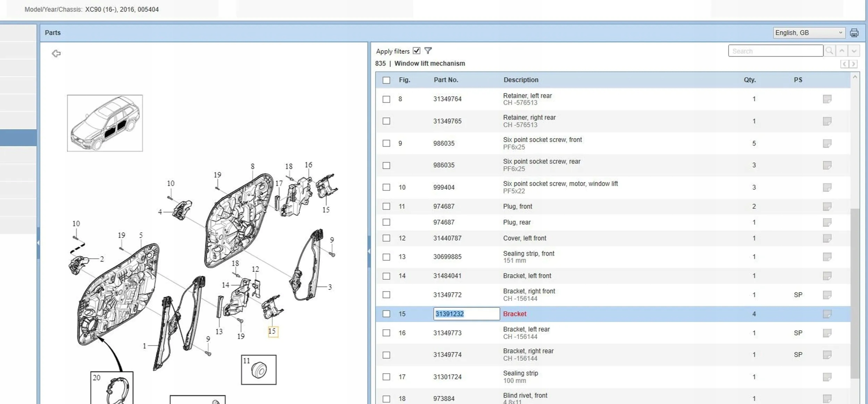Viewport: 868px width, 404px height.
Task: Jump to next search result arrow
Action: (x=854, y=51)
